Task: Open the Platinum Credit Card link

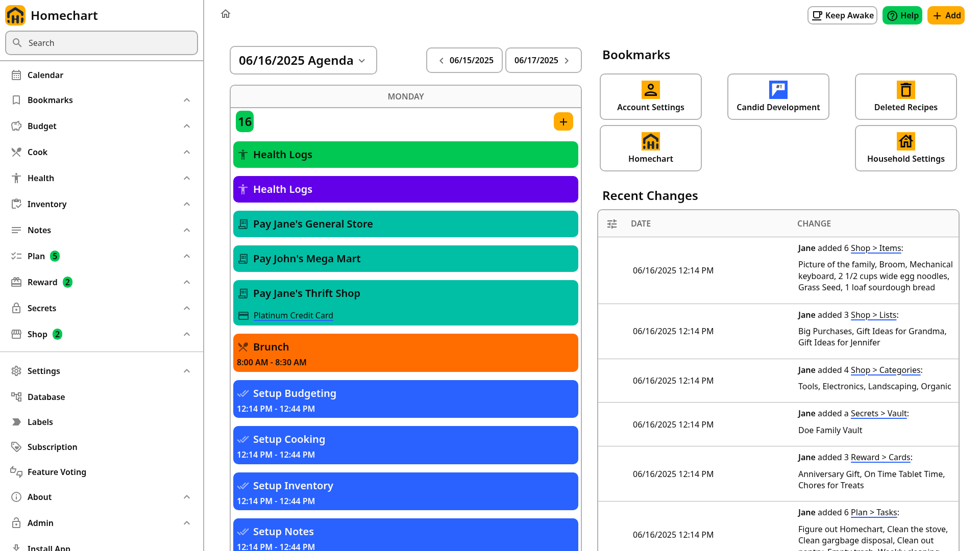Action: coord(293,315)
